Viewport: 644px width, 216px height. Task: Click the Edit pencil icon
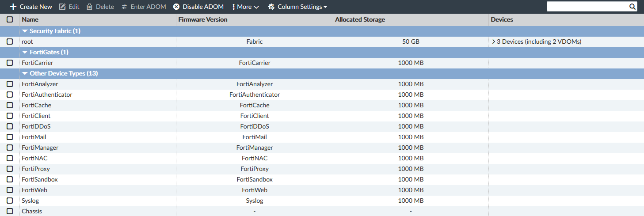coord(62,7)
